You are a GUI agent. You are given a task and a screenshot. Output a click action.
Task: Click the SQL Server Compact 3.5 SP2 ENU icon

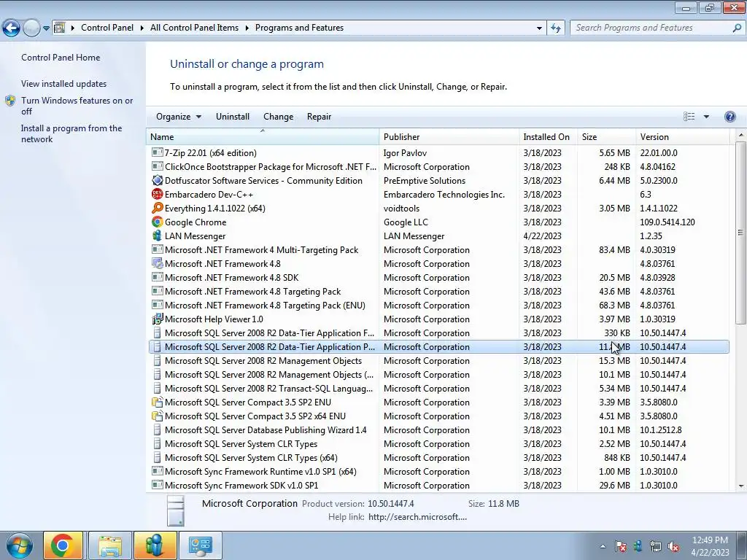coord(158,402)
